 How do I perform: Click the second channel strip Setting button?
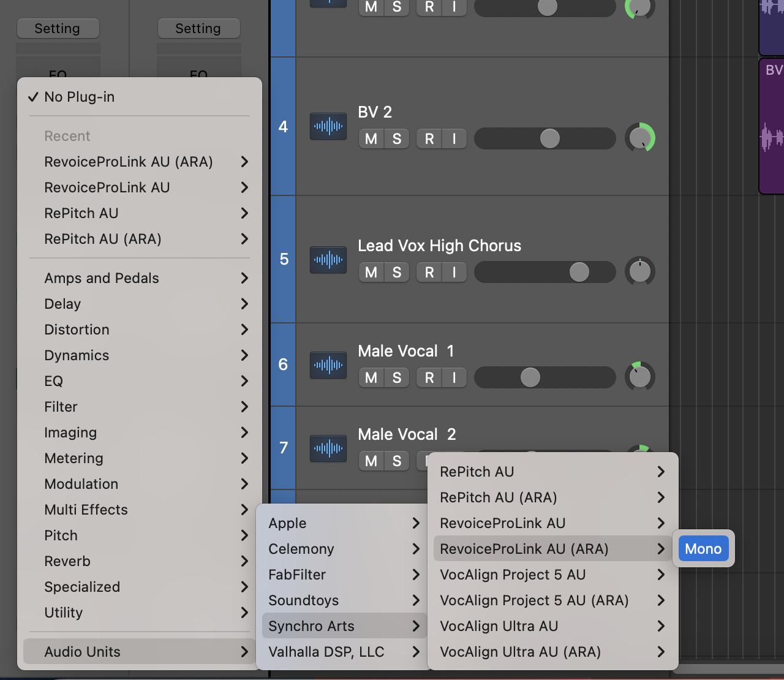pyautogui.click(x=198, y=29)
